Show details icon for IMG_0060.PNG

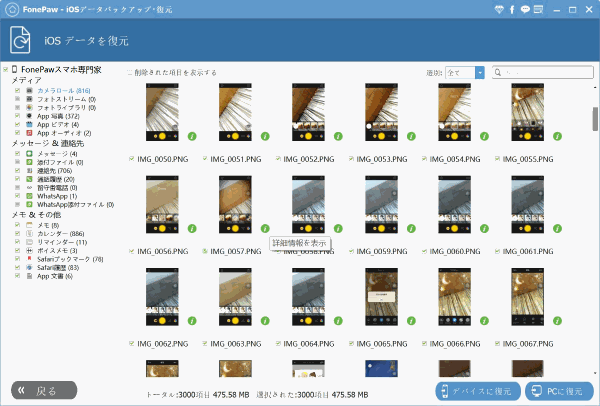pos(484,228)
